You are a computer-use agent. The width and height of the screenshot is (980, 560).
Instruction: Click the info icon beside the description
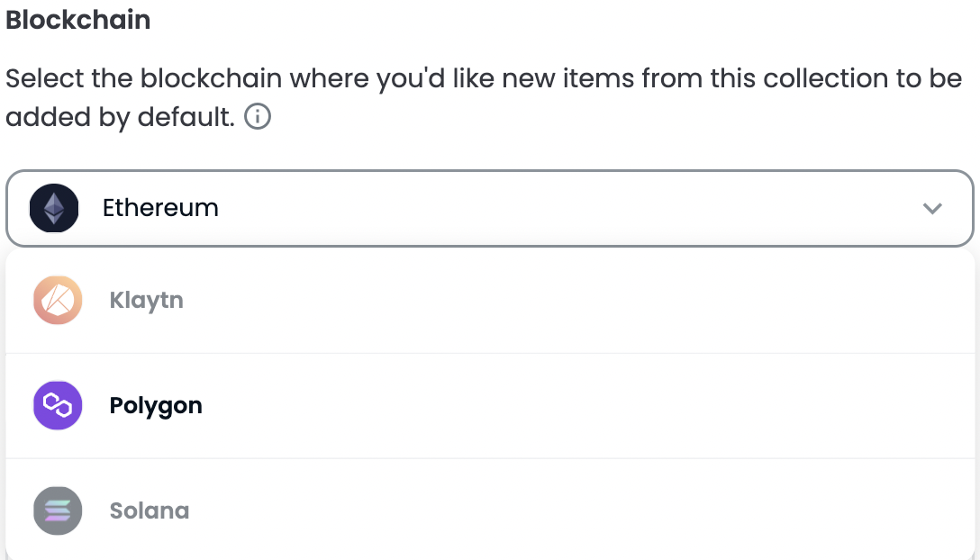coord(258,116)
